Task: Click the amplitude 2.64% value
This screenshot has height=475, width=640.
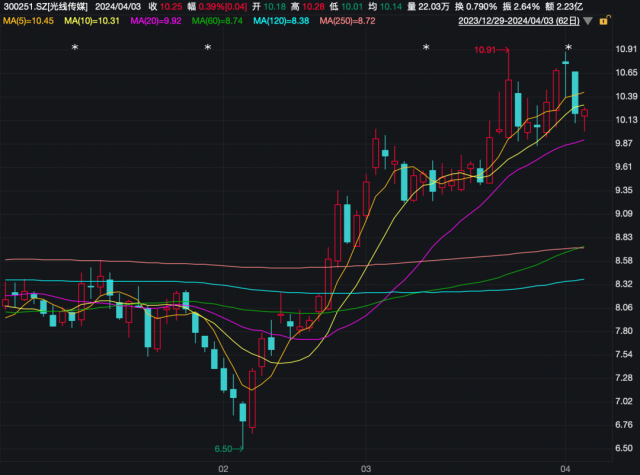Action: (x=527, y=7)
